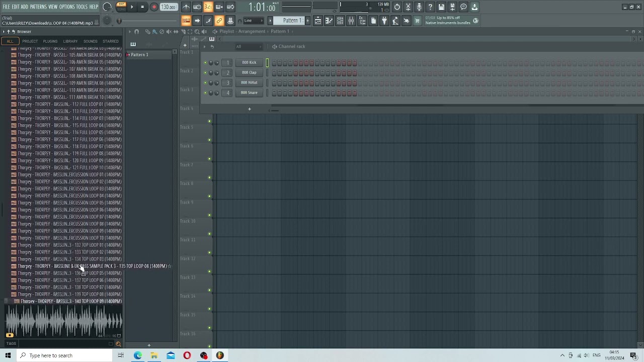Select the LIBRARY browser tab
This screenshot has height=362, width=644.
coord(70,41)
